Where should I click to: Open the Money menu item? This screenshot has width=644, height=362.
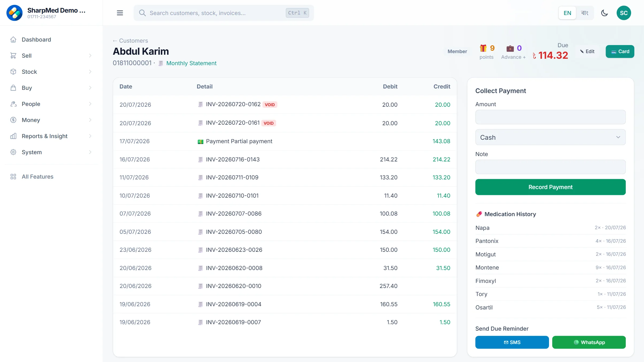[x=51, y=120]
